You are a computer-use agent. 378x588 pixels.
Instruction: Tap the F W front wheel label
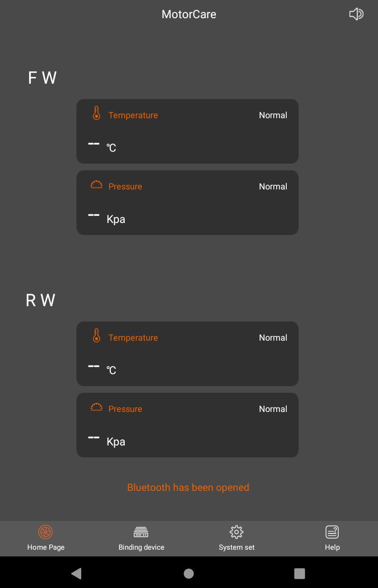pyautogui.click(x=43, y=78)
